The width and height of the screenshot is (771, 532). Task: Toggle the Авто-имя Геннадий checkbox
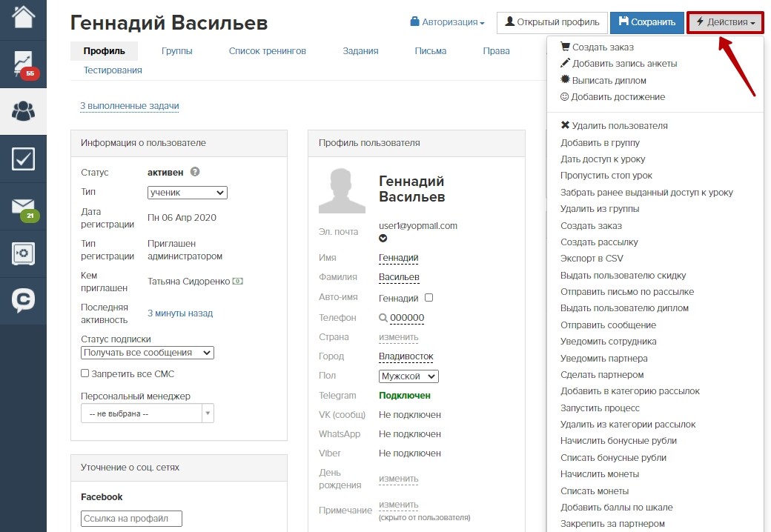tap(428, 298)
